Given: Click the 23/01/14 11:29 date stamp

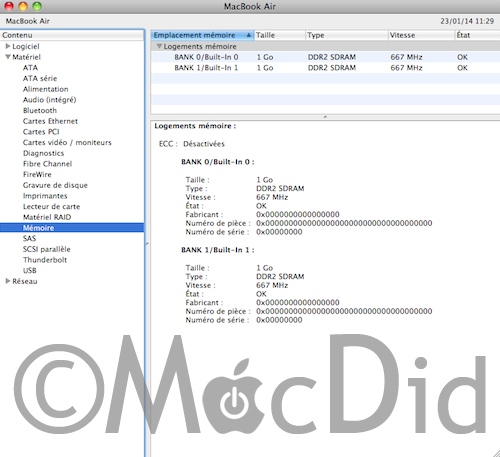Looking at the screenshot, I should point(467,21).
